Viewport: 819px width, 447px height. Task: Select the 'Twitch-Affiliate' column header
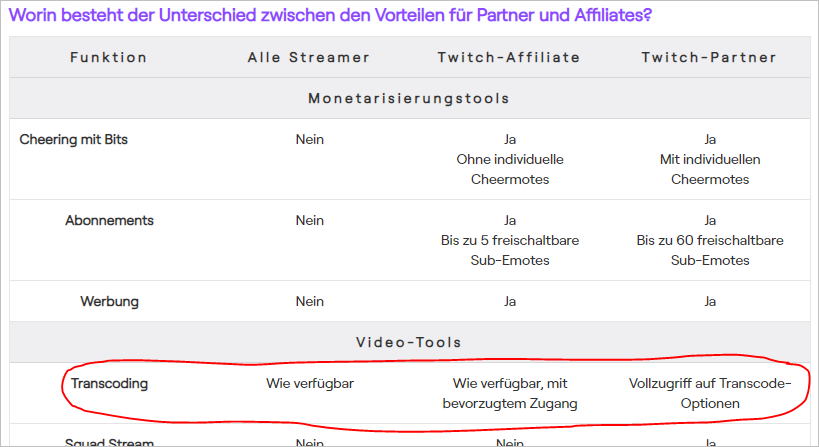point(509,57)
